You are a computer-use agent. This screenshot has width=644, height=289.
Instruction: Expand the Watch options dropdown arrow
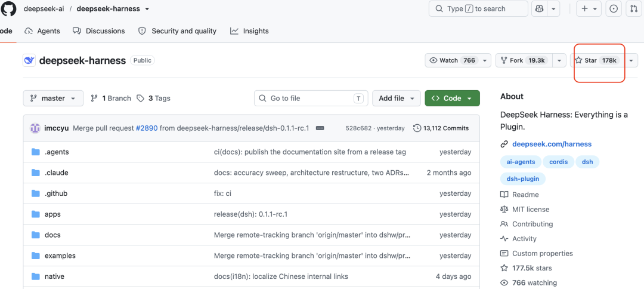coord(485,60)
